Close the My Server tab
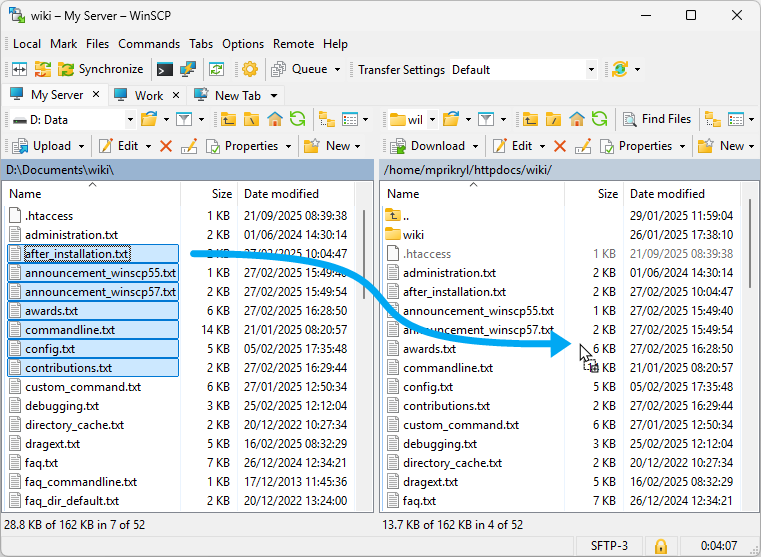This screenshot has height=557, width=761. point(96,95)
